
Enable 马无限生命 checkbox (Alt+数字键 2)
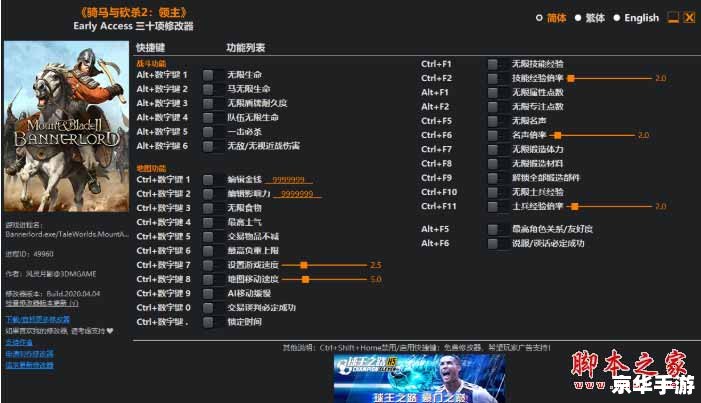click(x=208, y=89)
